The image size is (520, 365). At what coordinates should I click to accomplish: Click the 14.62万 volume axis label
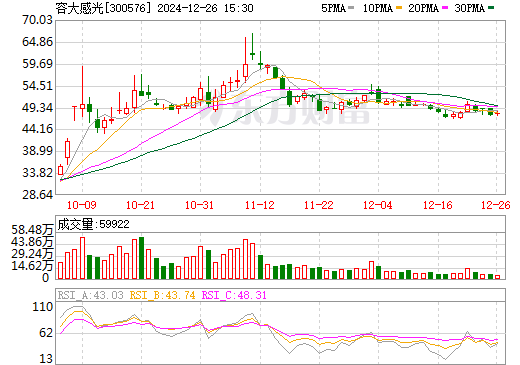tap(32, 266)
